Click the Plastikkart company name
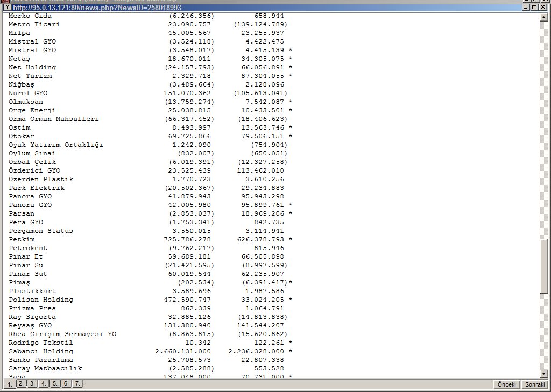The image size is (551, 392). pos(32,291)
